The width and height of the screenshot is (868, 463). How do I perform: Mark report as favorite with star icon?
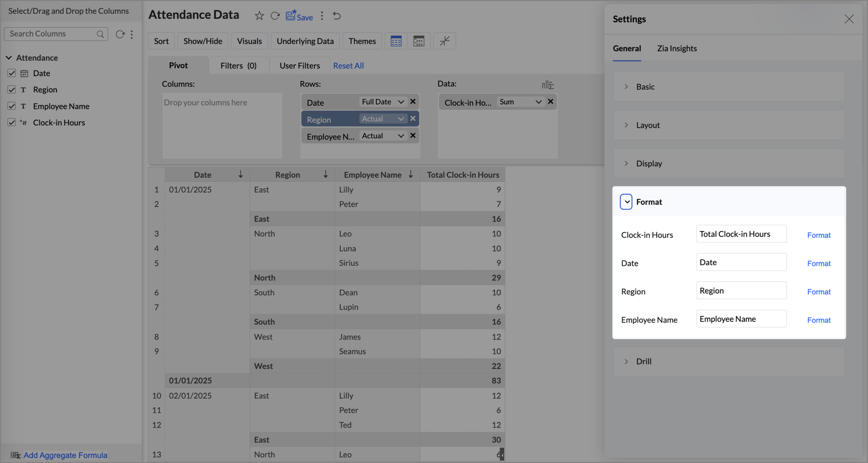pyautogui.click(x=259, y=16)
